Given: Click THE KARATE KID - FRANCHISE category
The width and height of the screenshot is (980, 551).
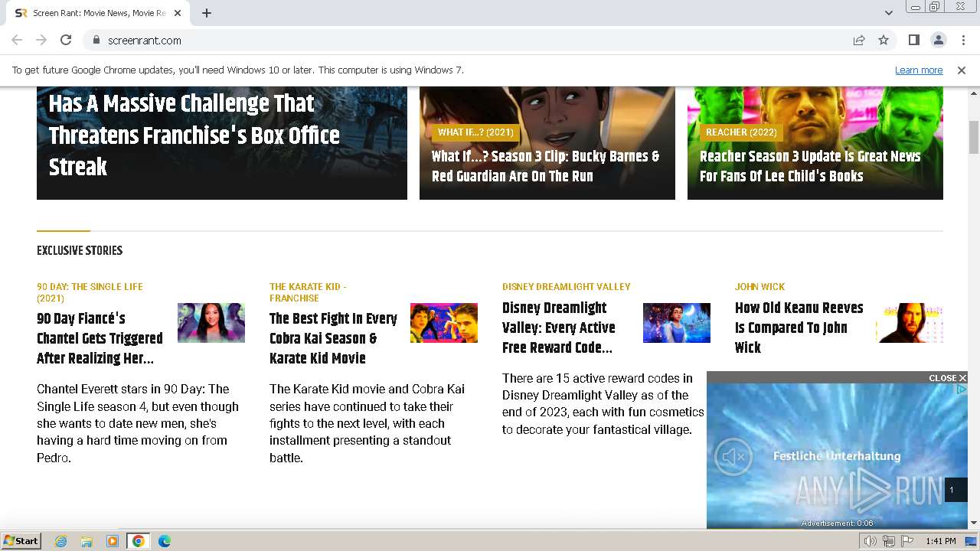Looking at the screenshot, I should click(x=308, y=292).
